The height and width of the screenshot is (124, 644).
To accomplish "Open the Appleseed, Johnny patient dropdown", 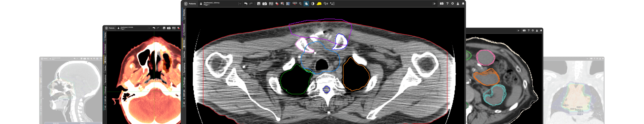I will coord(240,4).
